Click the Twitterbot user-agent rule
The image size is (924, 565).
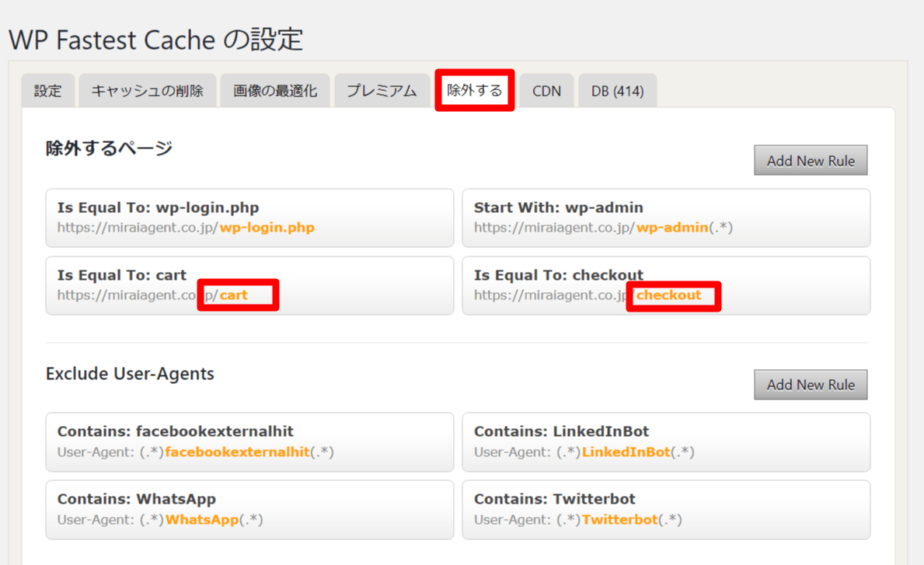(x=666, y=509)
